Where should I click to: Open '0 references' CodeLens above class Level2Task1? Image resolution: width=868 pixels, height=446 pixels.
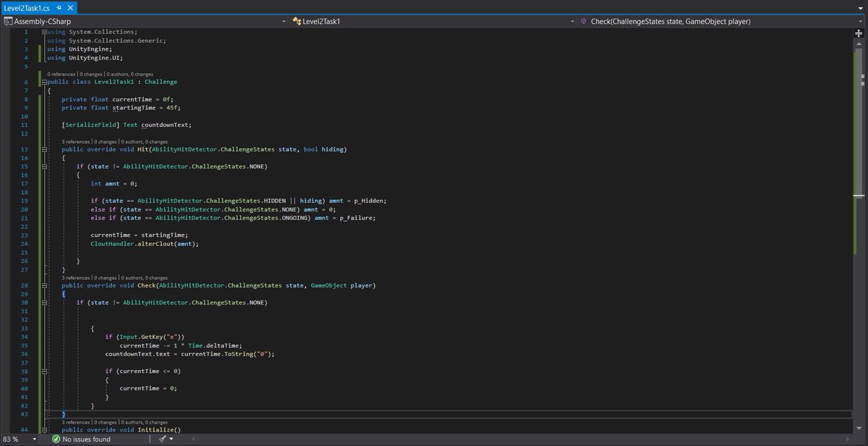61,74
